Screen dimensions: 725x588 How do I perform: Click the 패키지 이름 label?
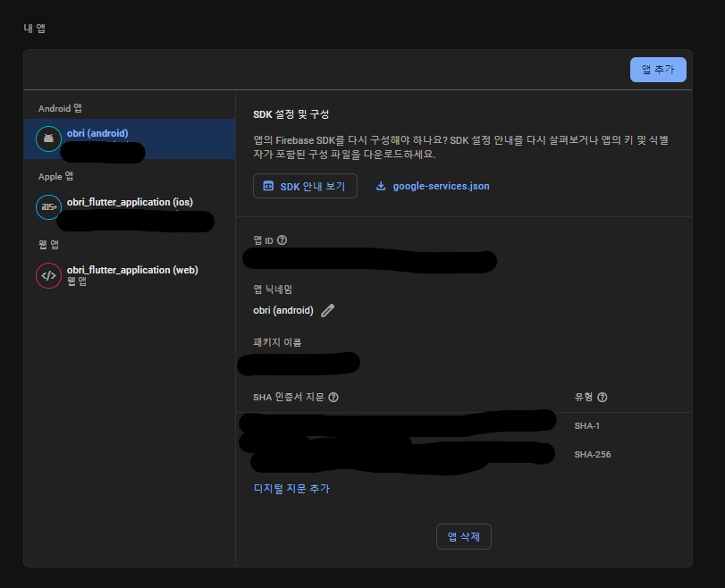[x=277, y=342]
